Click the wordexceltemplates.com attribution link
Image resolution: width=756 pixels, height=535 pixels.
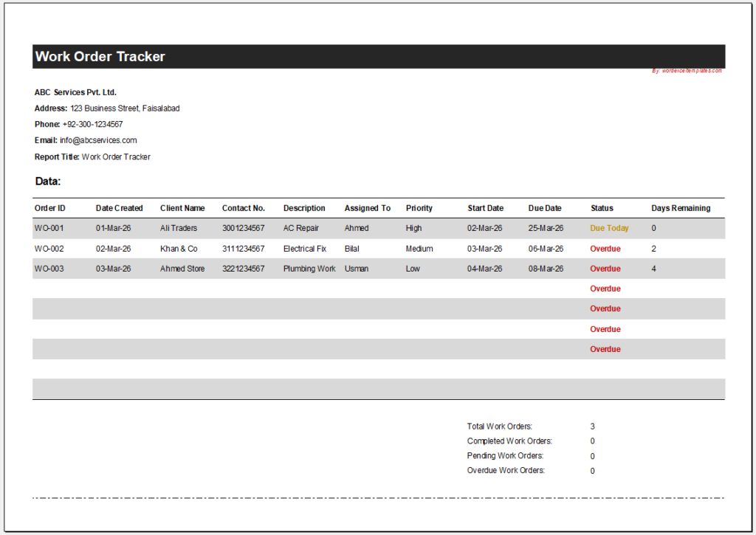click(687, 70)
